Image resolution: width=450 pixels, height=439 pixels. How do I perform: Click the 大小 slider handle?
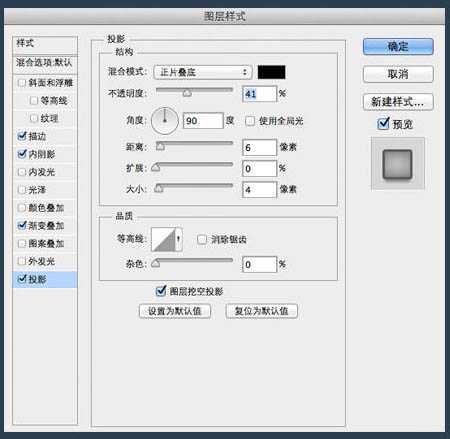(159, 188)
